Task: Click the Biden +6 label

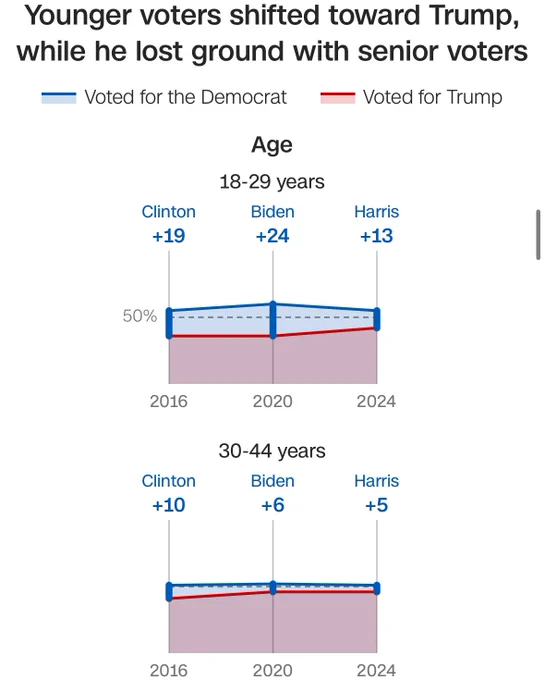Action: (x=273, y=494)
